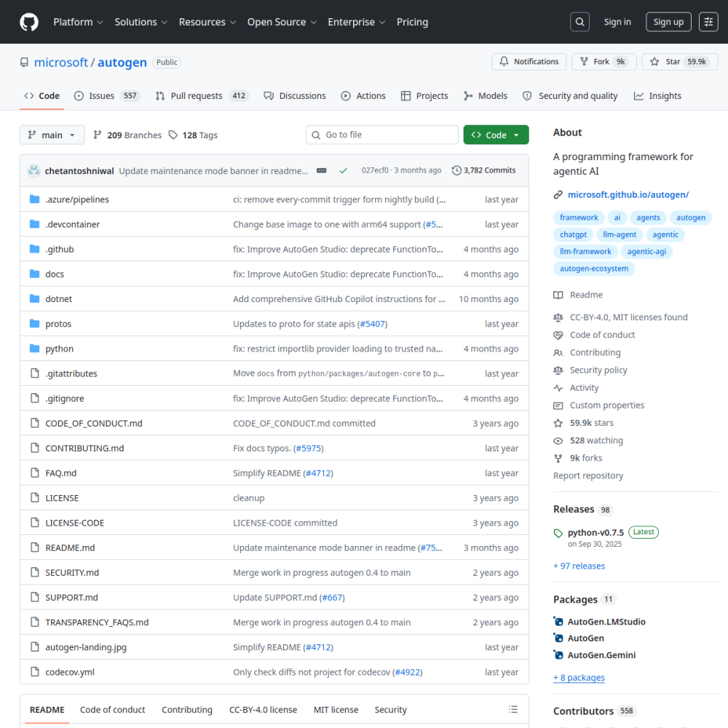Open the Discussions tab
The width and height of the screenshot is (728, 728).
294,95
